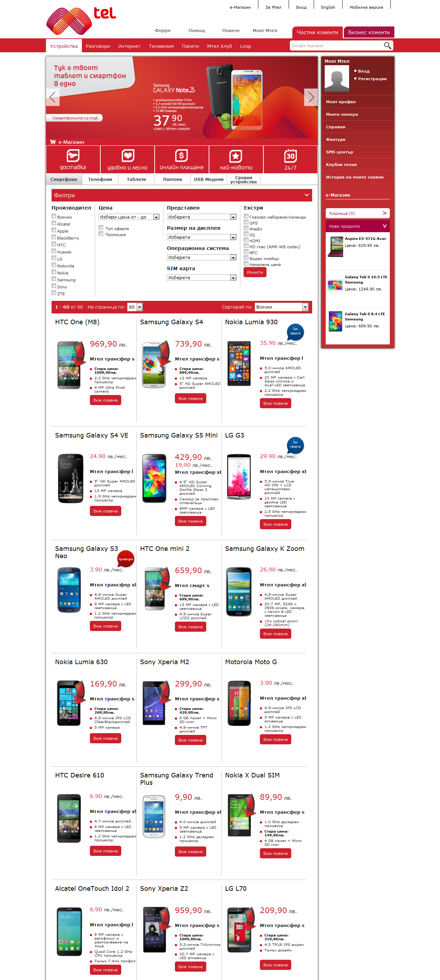440x980 pixels.
Task: Go to previous banner slide arrow
Action: click(53, 97)
